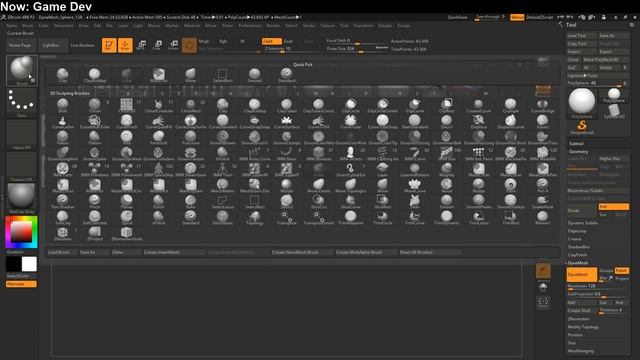Expand Modify Topology section
640x360 pixels.
pos(583,327)
